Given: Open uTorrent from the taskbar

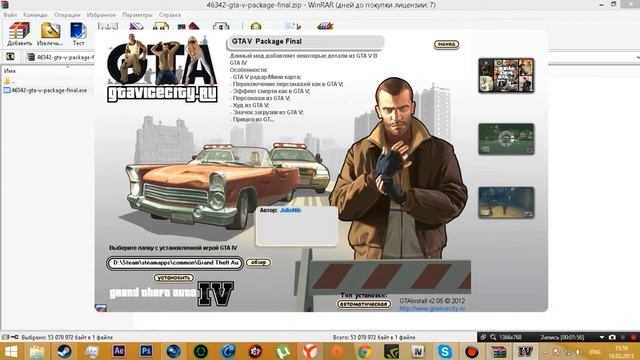Looking at the screenshot, I should [x=283, y=351].
